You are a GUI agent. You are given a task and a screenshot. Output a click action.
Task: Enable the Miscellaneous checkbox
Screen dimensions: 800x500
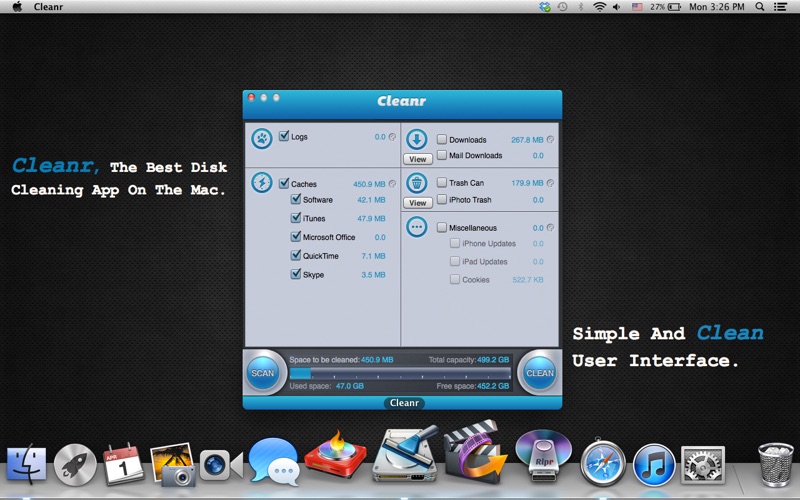pos(442,227)
